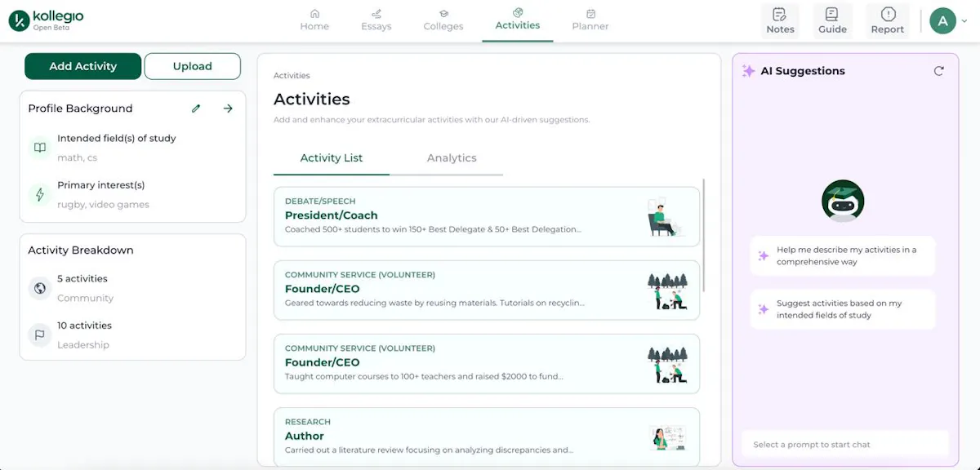
Task: Switch to the Essays tab
Action: pyautogui.click(x=376, y=20)
